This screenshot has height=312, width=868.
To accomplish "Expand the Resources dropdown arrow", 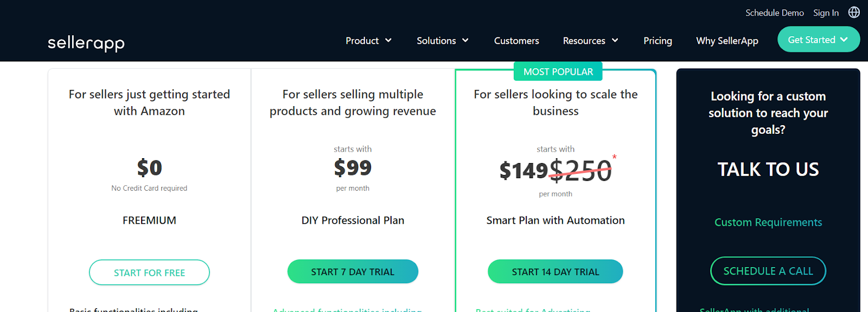I will pos(615,41).
